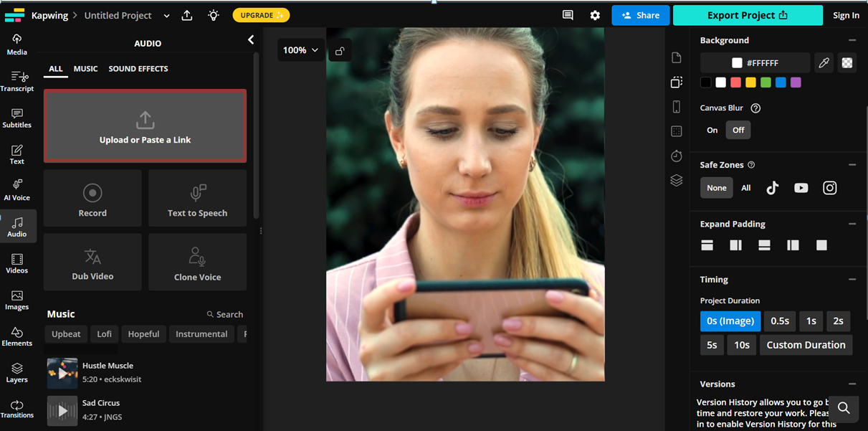Filter music by Upbeat tag
This screenshot has height=431, width=868.
point(66,334)
